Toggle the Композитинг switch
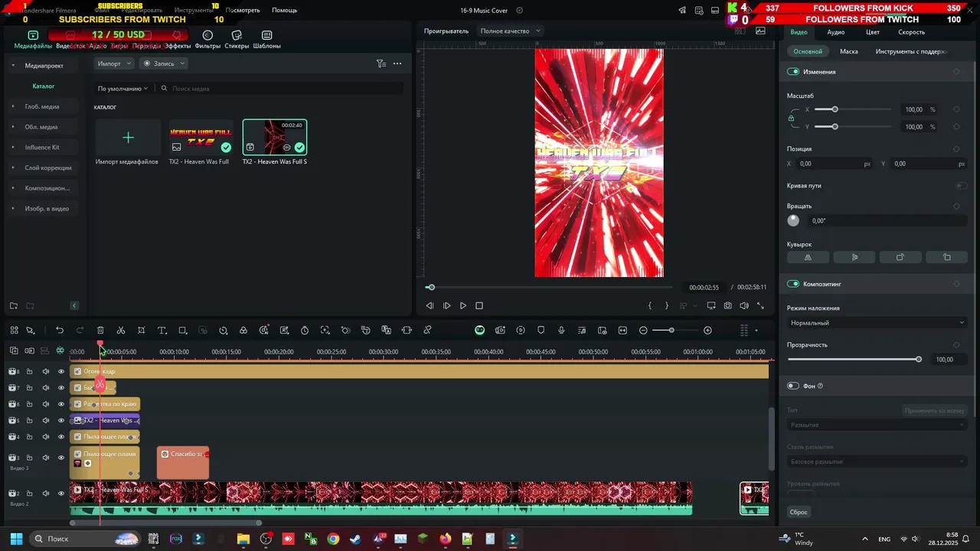The height and width of the screenshot is (551, 980). (x=793, y=284)
